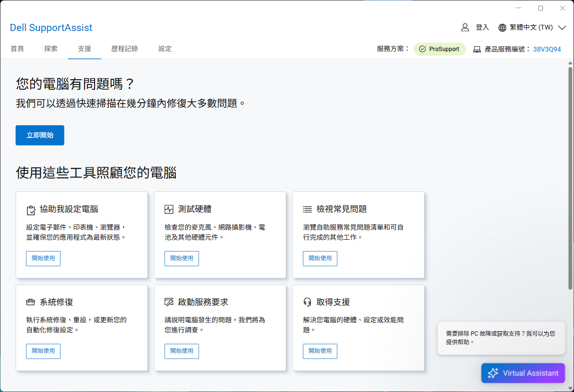Click the Virtual Assistant help message bubble

coord(501,338)
